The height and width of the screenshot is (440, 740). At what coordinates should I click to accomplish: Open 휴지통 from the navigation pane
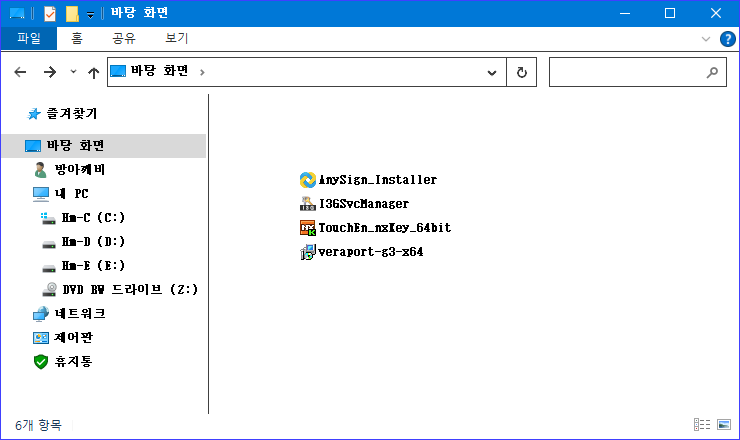[73, 362]
